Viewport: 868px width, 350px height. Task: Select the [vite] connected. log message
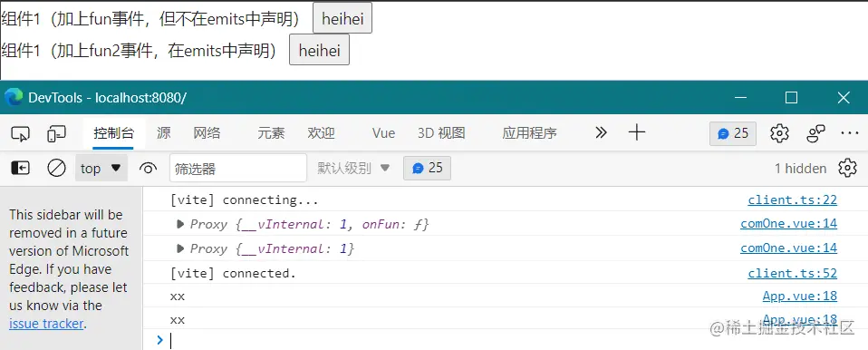[x=233, y=273]
